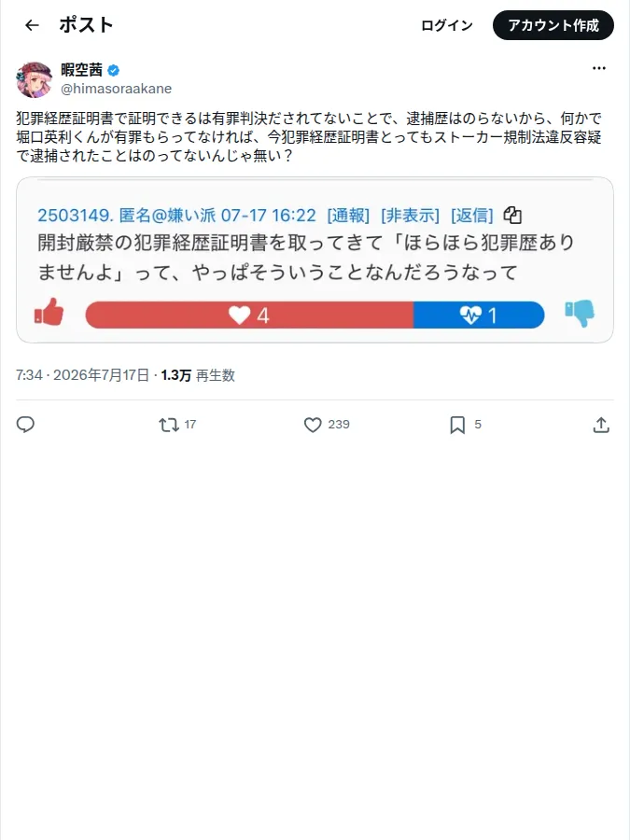Click the repost icon with 17
630x840 pixels.
178,425
